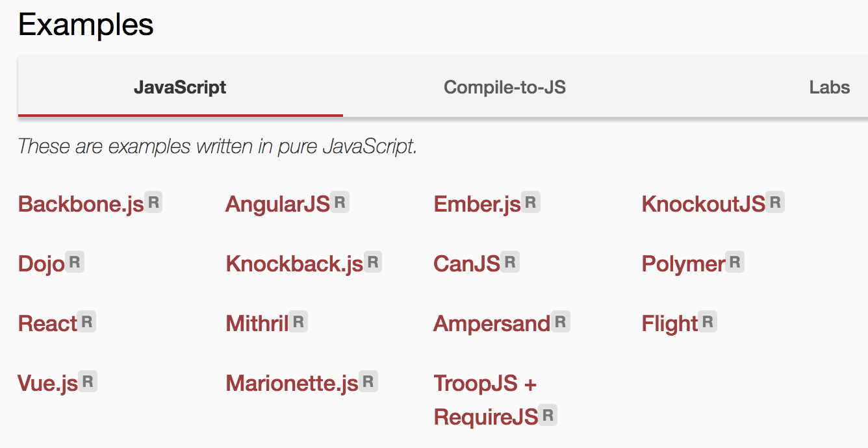Open the Polymer example link

coord(683,264)
